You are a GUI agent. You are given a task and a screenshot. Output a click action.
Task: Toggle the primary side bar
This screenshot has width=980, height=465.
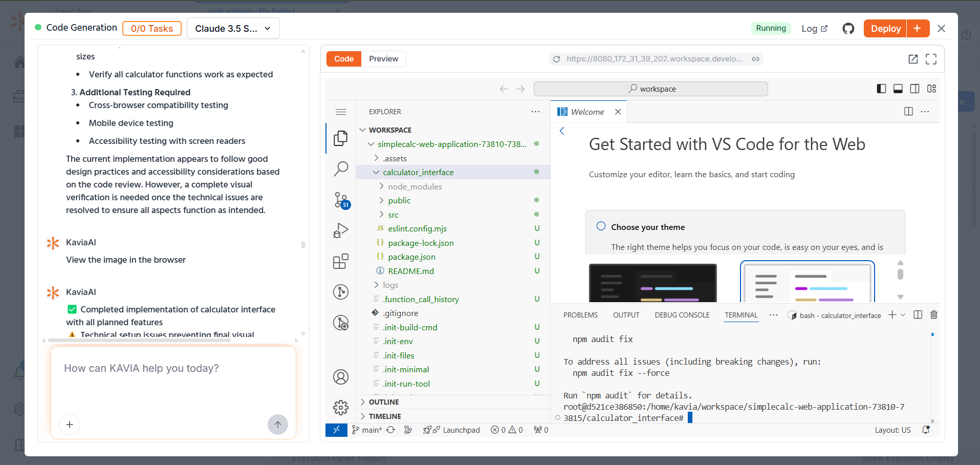[881, 89]
